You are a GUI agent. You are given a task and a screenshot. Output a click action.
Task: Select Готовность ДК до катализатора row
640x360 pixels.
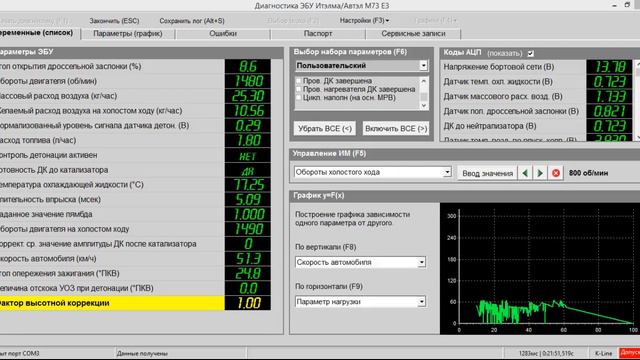[x=135, y=170]
